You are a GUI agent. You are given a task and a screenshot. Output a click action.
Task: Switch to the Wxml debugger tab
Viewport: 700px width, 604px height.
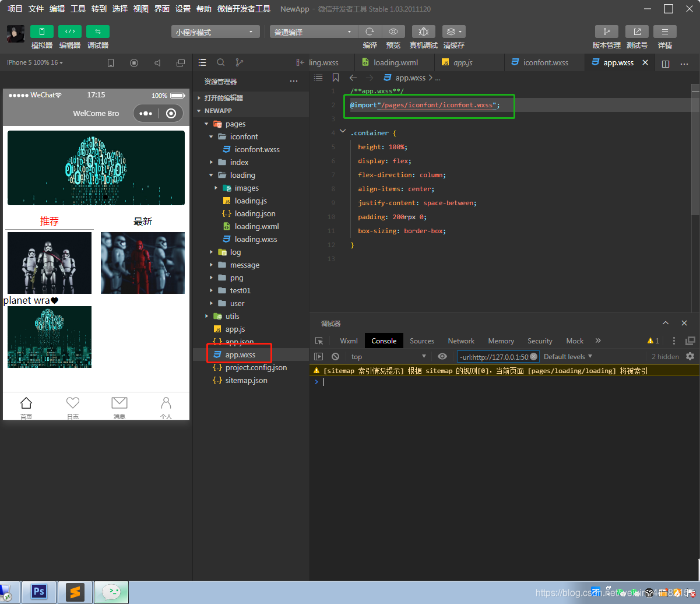click(x=349, y=341)
